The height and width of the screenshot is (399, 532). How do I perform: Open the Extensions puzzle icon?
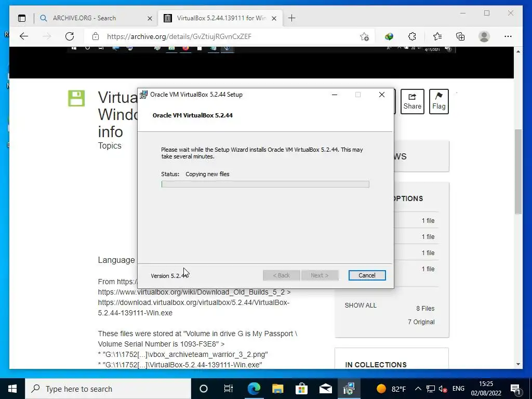click(x=412, y=36)
